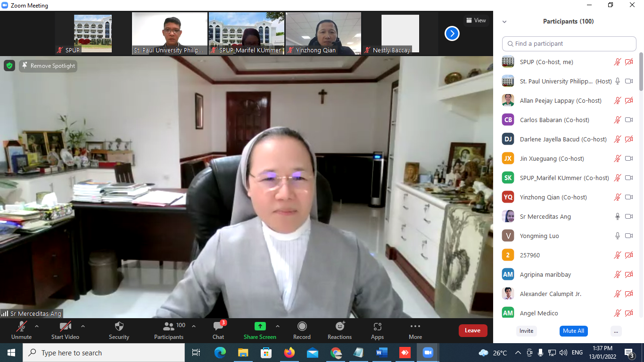Open the participants panel ellipsis options

click(616, 331)
